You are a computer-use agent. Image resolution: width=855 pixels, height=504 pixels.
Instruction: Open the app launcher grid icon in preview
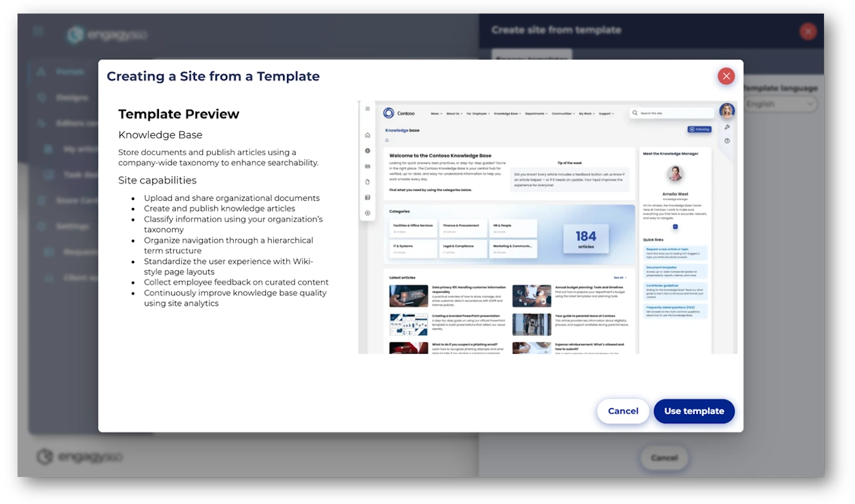click(368, 109)
